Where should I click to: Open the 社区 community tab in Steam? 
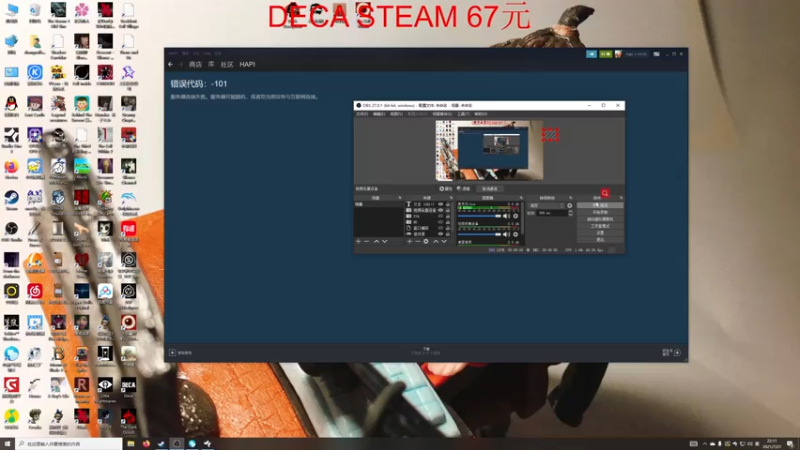coord(227,64)
